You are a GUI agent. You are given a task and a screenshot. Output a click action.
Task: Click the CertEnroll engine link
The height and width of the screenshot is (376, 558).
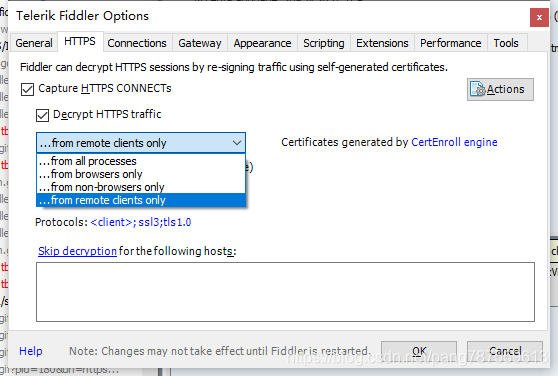click(454, 142)
